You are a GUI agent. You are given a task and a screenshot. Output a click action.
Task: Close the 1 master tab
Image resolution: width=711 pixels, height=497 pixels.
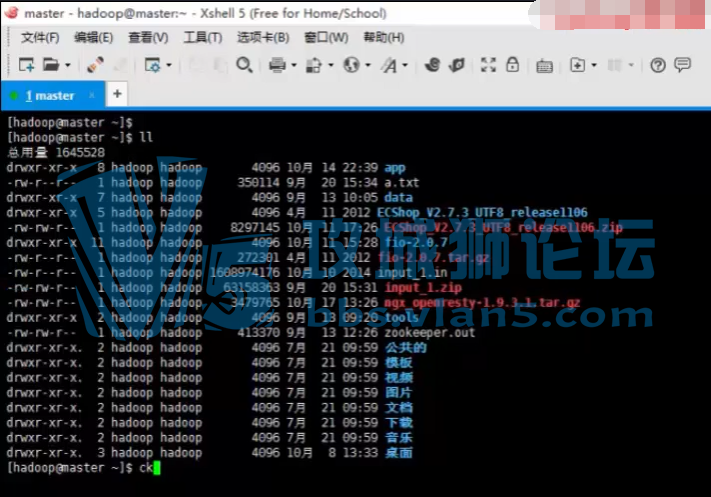(x=92, y=95)
